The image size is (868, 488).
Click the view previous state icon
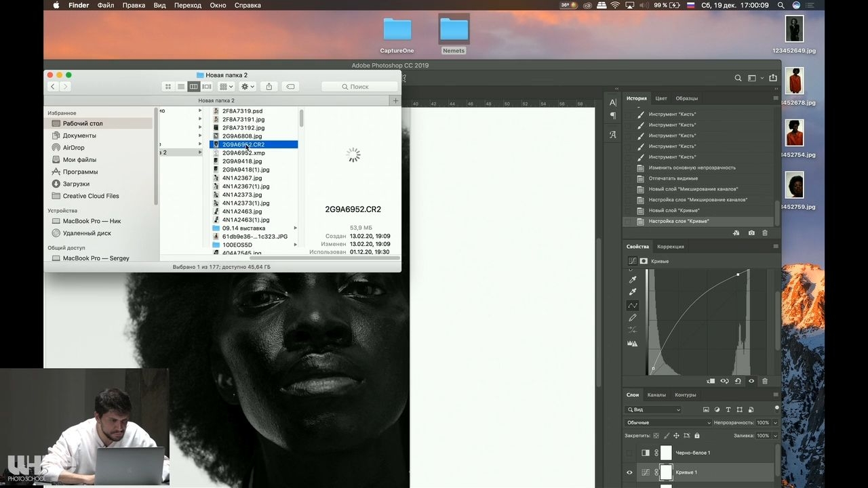tap(724, 382)
